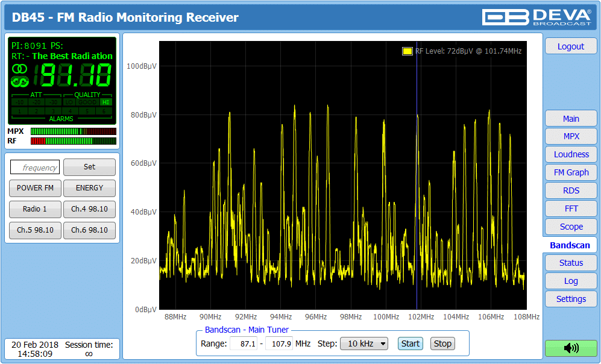The image size is (601, 364).
Task: Start the bandscan
Action: [410, 344]
